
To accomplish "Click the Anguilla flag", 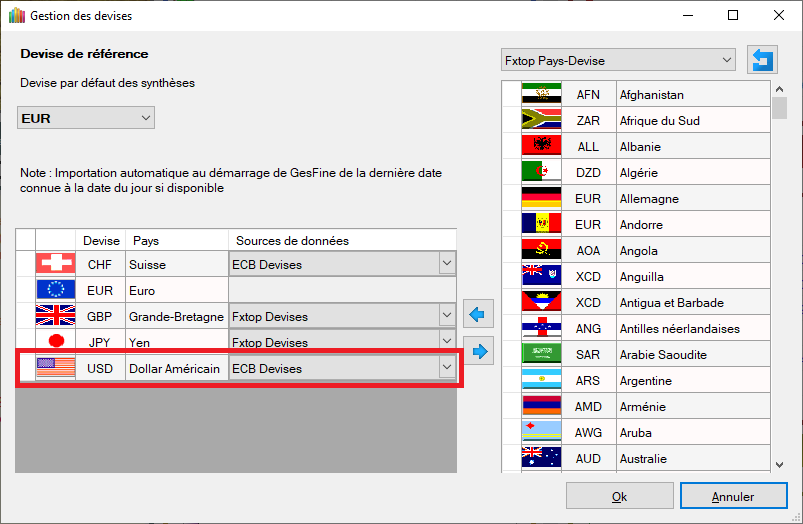I will point(541,276).
